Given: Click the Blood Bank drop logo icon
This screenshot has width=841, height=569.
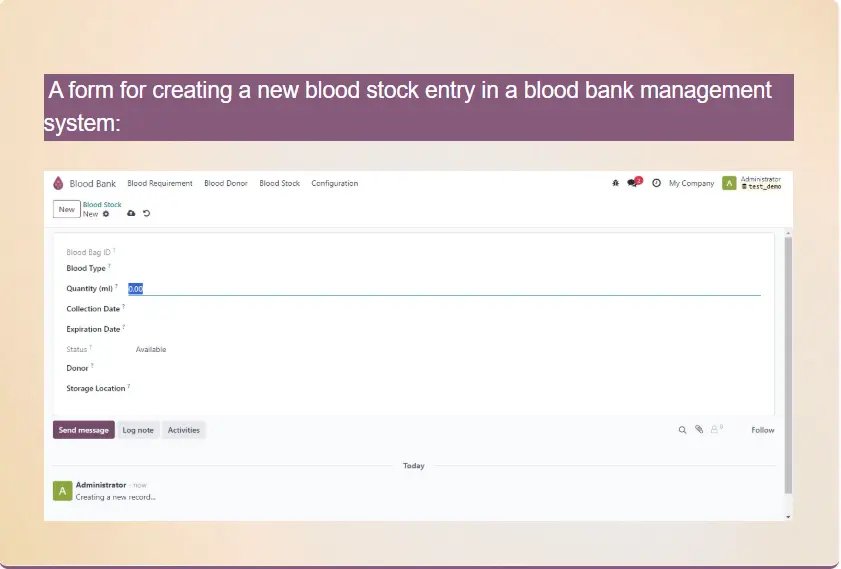Looking at the screenshot, I should pos(58,183).
